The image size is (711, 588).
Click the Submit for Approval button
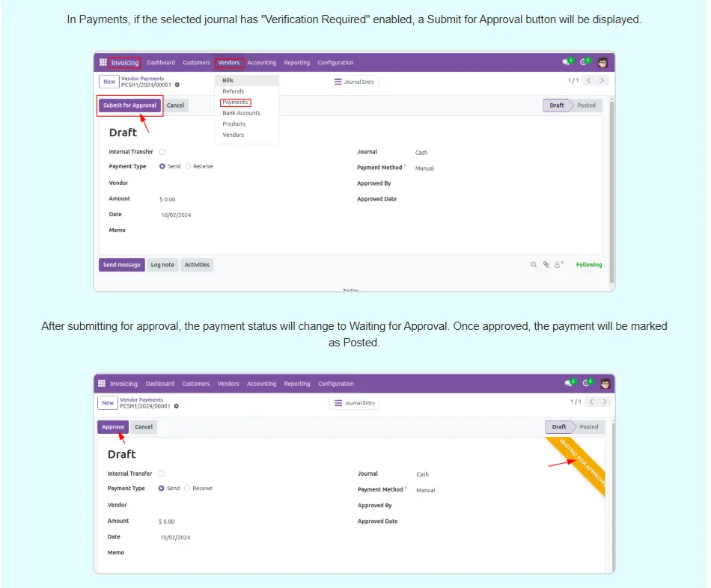129,105
